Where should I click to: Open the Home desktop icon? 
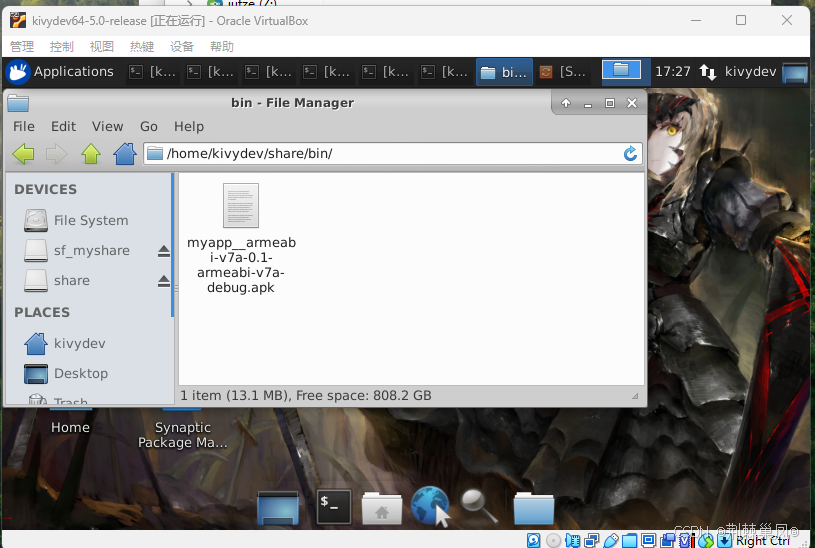(70, 427)
